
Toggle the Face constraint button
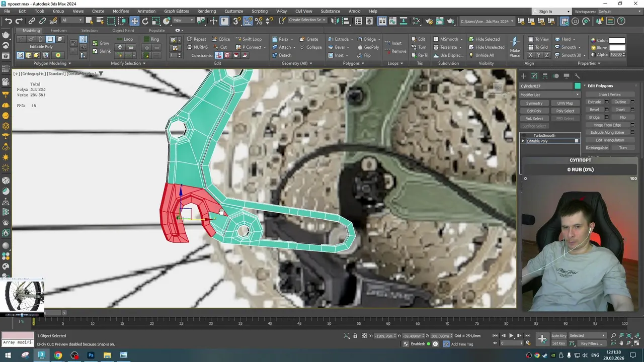pyautogui.click(x=236, y=55)
